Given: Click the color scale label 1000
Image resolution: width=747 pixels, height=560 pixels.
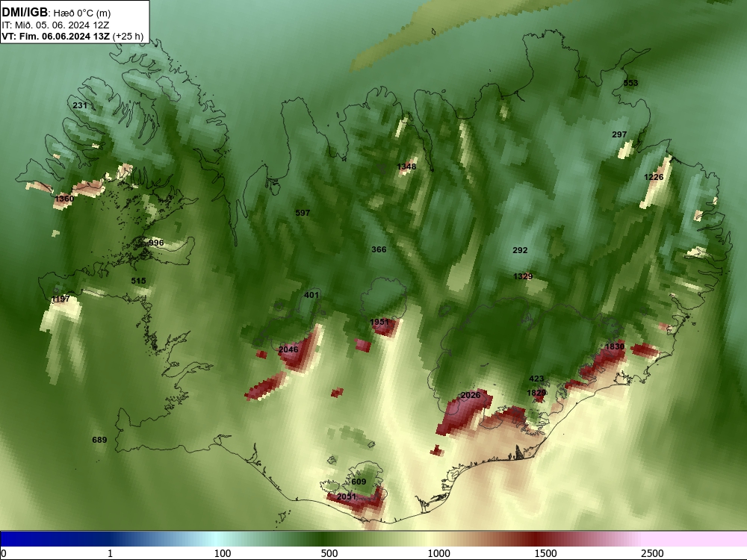Looking at the screenshot, I should [x=438, y=553].
